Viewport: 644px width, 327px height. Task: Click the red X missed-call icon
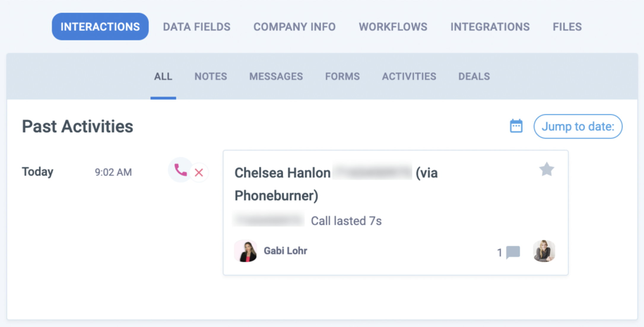[x=199, y=172]
